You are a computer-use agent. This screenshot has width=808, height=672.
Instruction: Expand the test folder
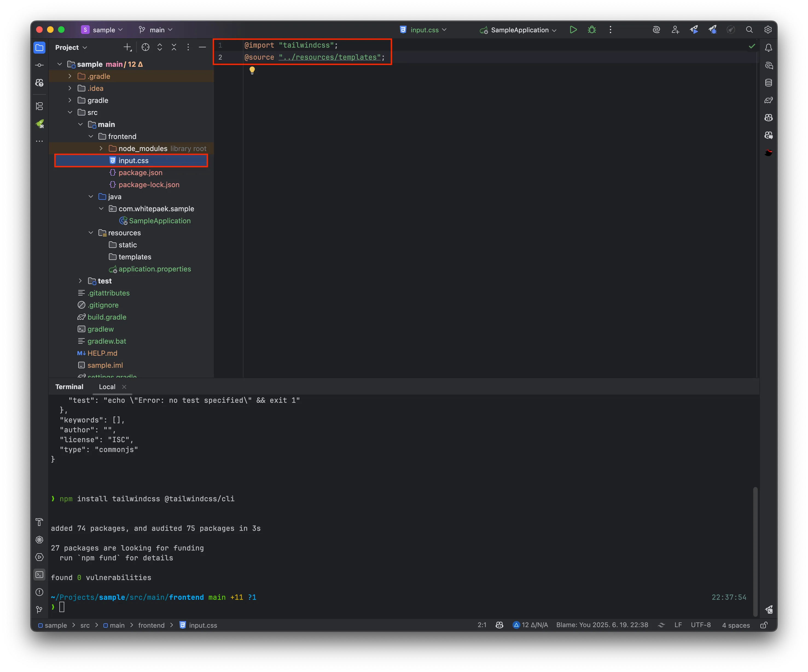coord(80,281)
